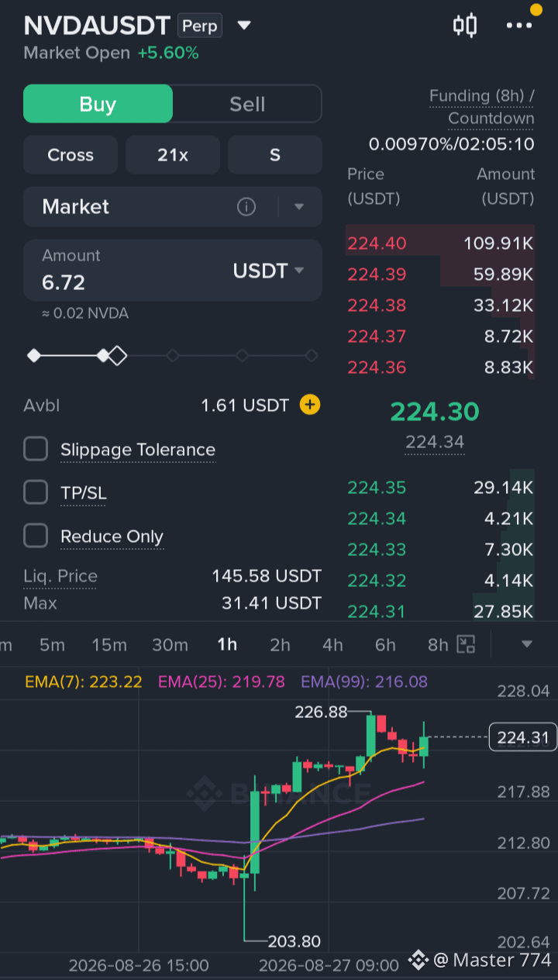
Task: Select the 224.31 bid price row
Action: [x=440, y=612]
